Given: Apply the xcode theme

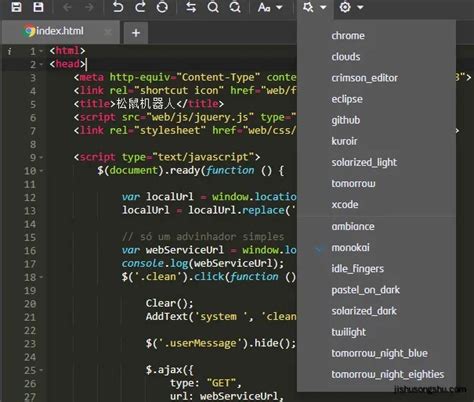Looking at the screenshot, I should click(345, 205).
